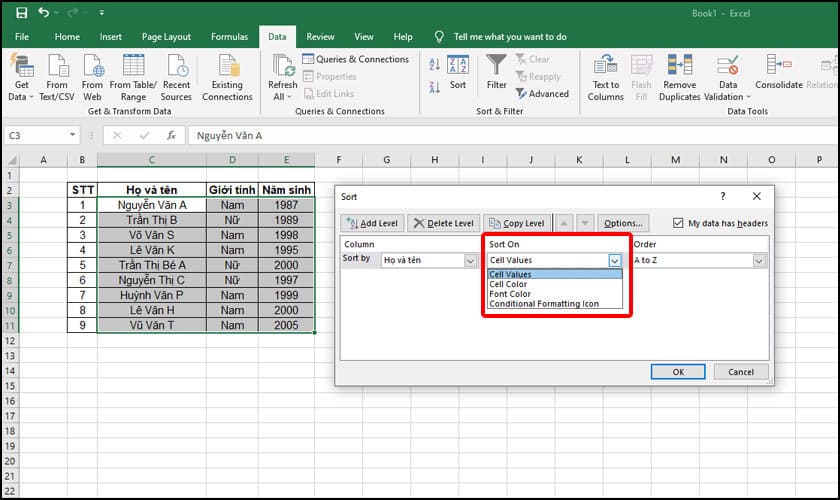
Task: Click the Filter funnel icon
Action: click(x=496, y=65)
